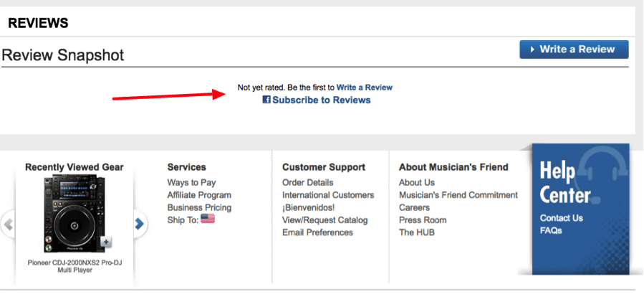Visit the Affiliate Program page
Image resolution: width=644 pixels, height=297 pixels.
[199, 195]
